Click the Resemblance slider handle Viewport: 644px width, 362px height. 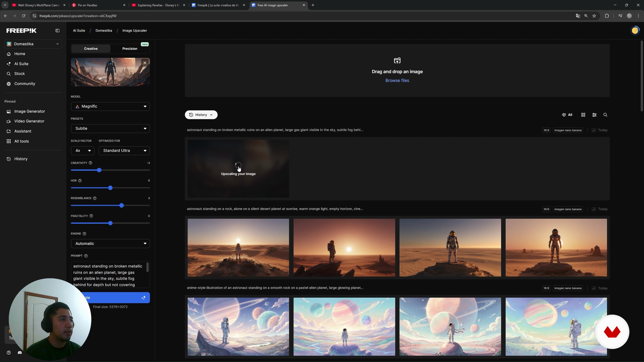[121, 205]
